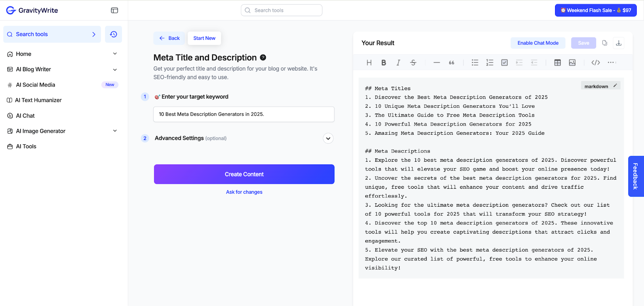Click the Home house icon
The image size is (644, 306).
10,54
